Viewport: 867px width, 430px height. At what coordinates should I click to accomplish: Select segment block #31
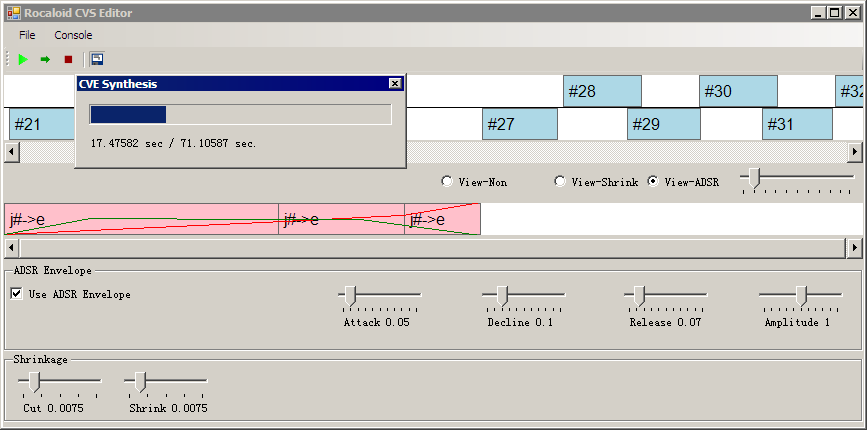(797, 124)
